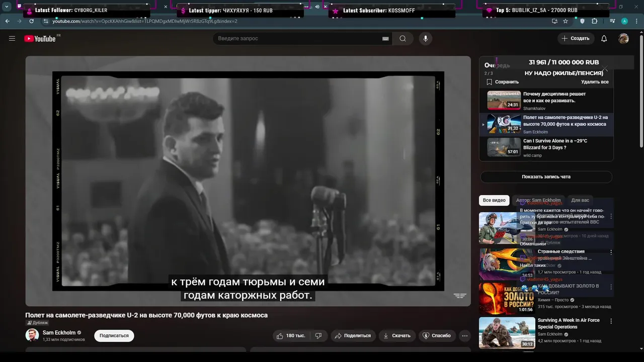Bookmark this page with the star icon

click(566, 21)
